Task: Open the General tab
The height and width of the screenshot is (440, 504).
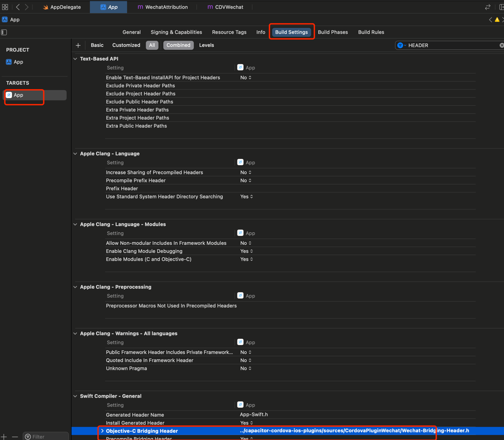Action: [131, 32]
